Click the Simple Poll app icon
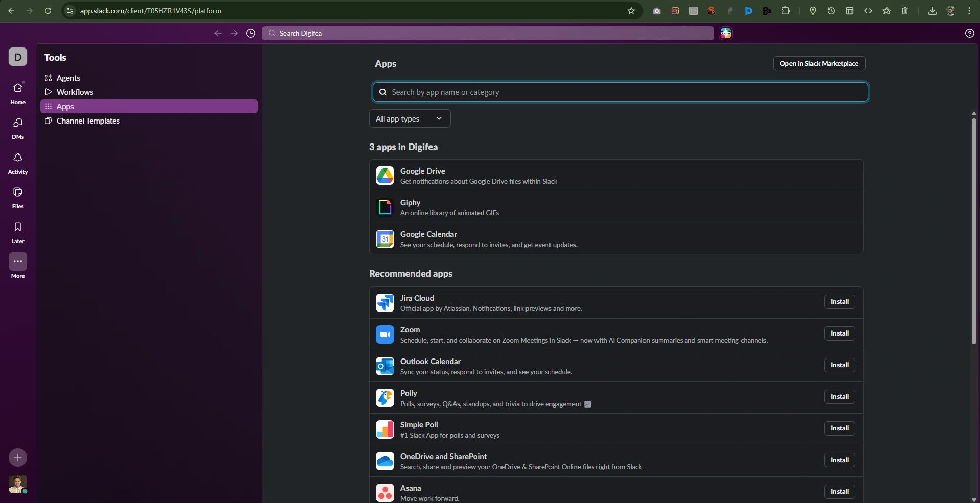This screenshot has height=503, width=980. click(x=385, y=429)
